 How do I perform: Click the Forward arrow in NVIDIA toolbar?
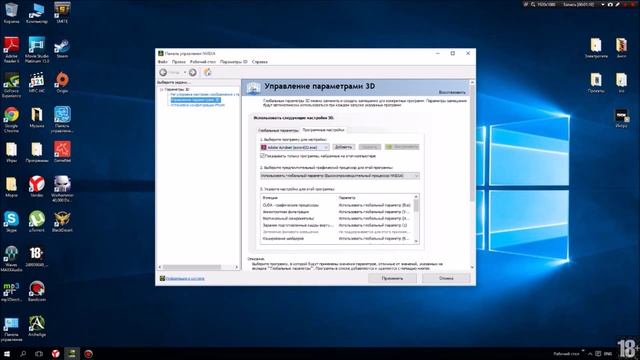(193, 72)
